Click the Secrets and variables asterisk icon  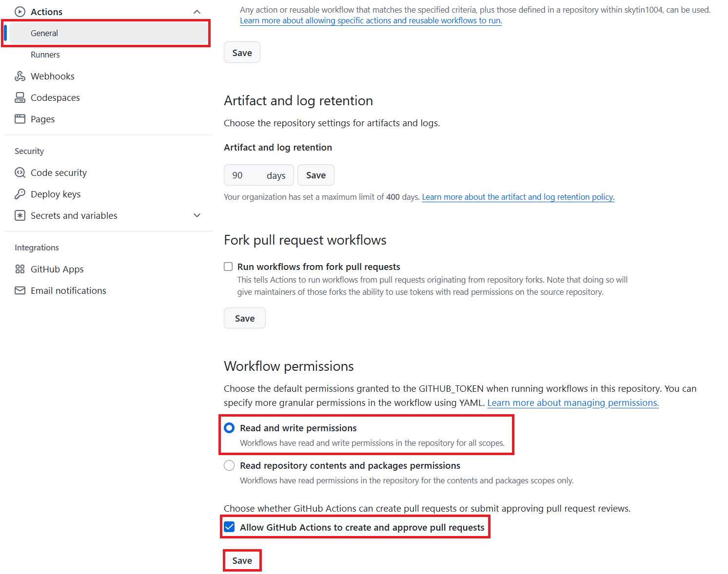click(20, 215)
